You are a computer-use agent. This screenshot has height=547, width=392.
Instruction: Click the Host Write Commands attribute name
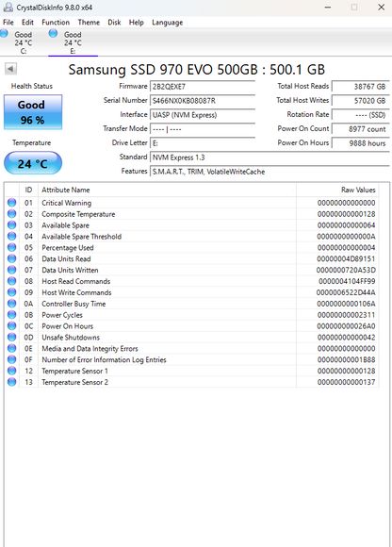(x=76, y=292)
